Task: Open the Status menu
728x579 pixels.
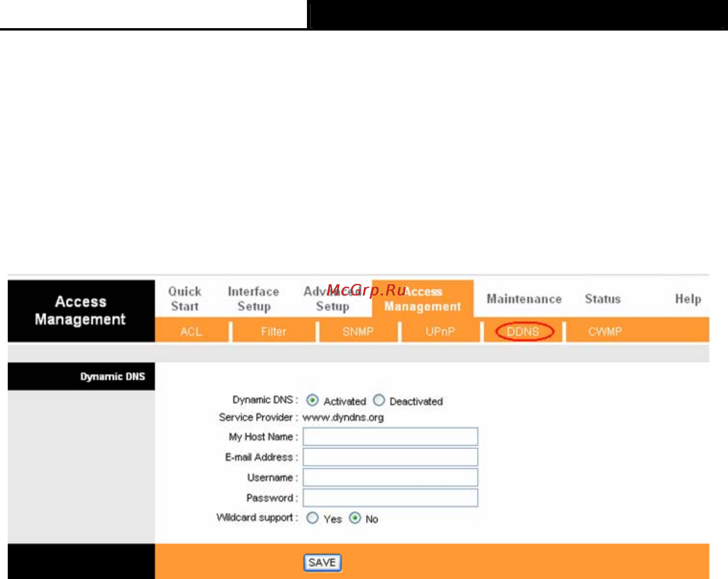Action: click(x=603, y=299)
